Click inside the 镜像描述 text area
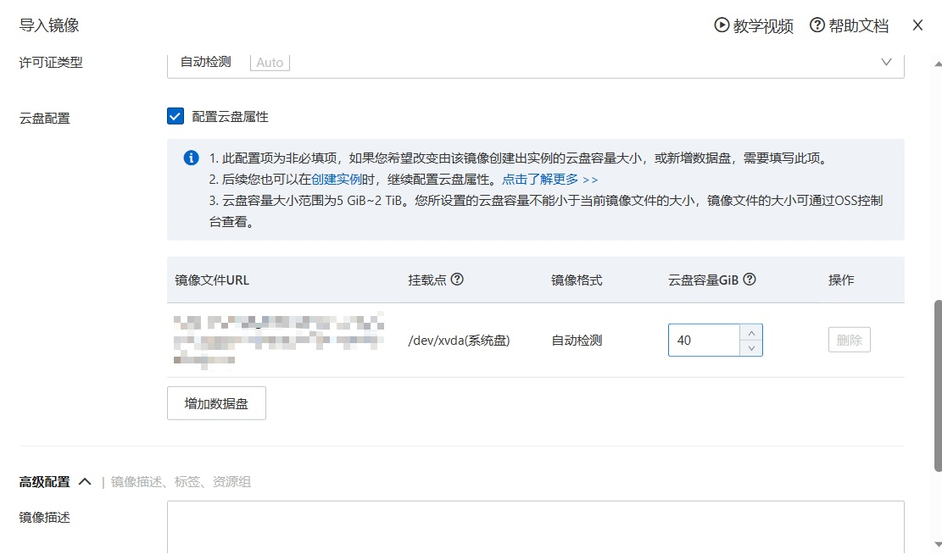This screenshot has height=560, width=942. pos(534,525)
